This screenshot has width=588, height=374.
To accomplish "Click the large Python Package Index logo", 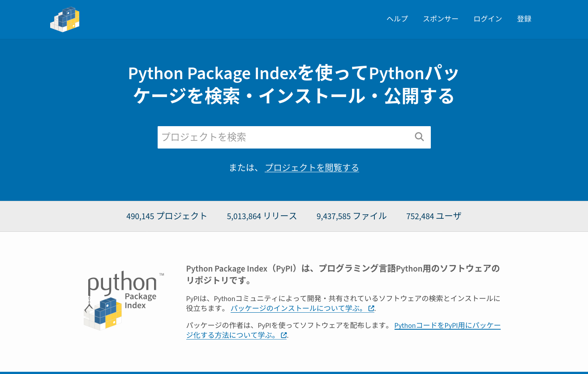I will [123, 301].
